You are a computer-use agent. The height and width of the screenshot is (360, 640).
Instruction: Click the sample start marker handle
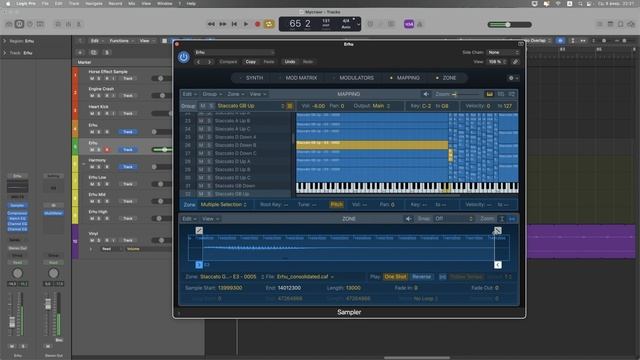click(x=199, y=264)
